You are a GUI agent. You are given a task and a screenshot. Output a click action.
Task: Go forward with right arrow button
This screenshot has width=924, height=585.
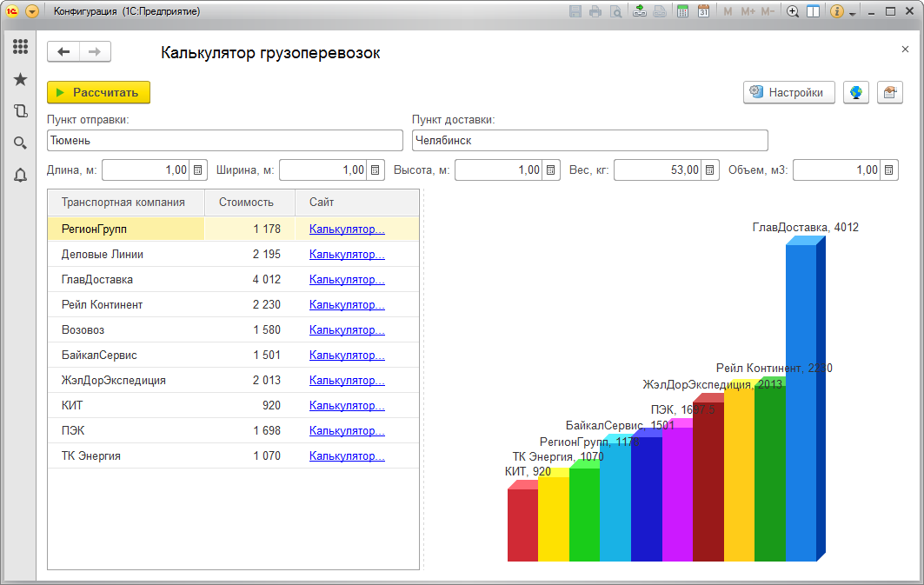pyautogui.click(x=95, y=52)
